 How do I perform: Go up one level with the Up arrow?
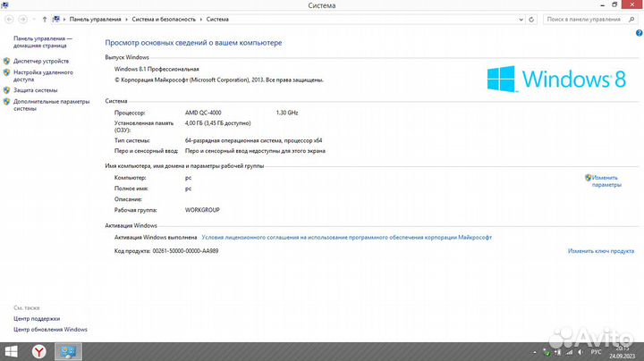[x=45, y=20]
